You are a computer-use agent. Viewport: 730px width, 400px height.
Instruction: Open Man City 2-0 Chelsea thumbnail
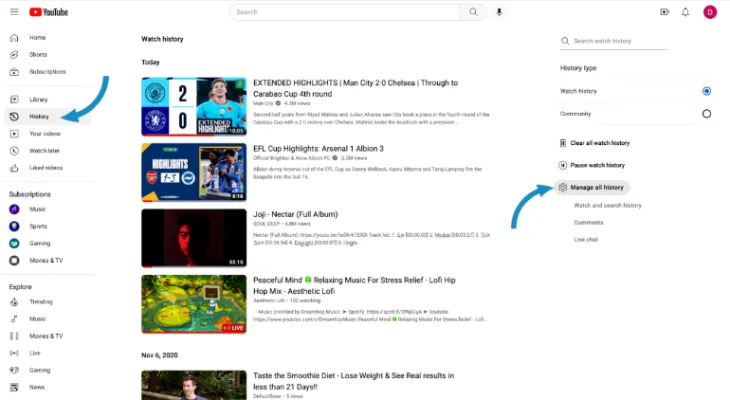194,107
